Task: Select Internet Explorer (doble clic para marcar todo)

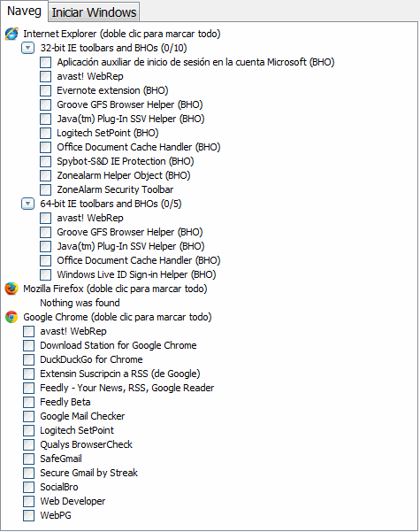Action: click(122, 34)
